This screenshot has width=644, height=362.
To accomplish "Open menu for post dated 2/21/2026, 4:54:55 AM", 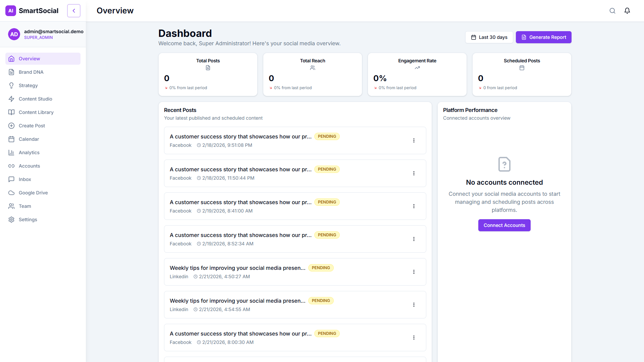I will pyautogui.click(x=414, y=305).
